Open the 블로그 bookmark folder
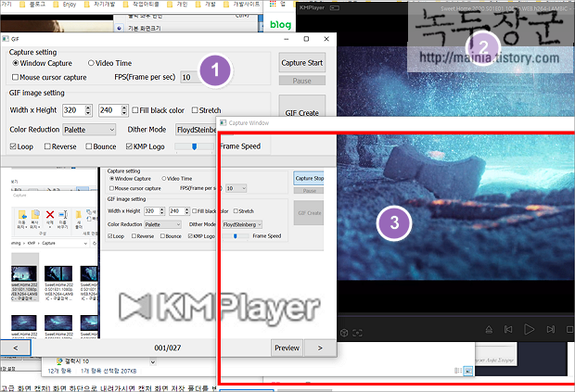Screen dimensions: 575x392 (32, 5)
